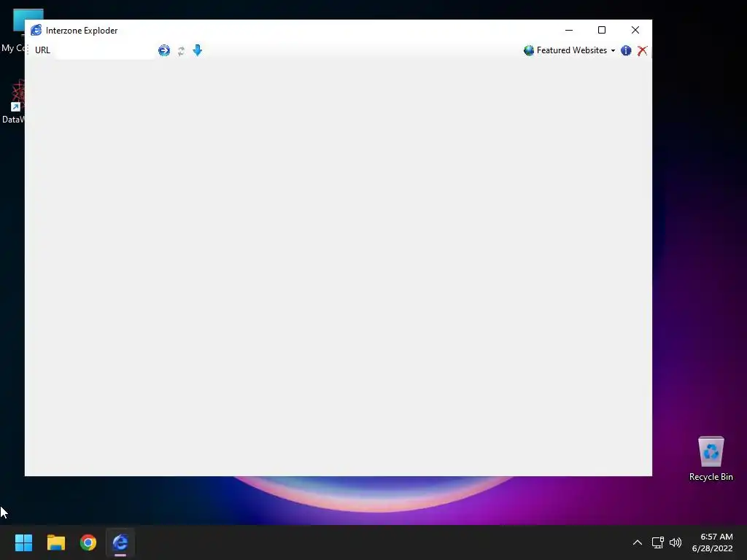Viewport: 747px width, 560px height.
Task: Launch Google Chrome from taskbar
Action: pyautogui.click(x=88, y=542)
